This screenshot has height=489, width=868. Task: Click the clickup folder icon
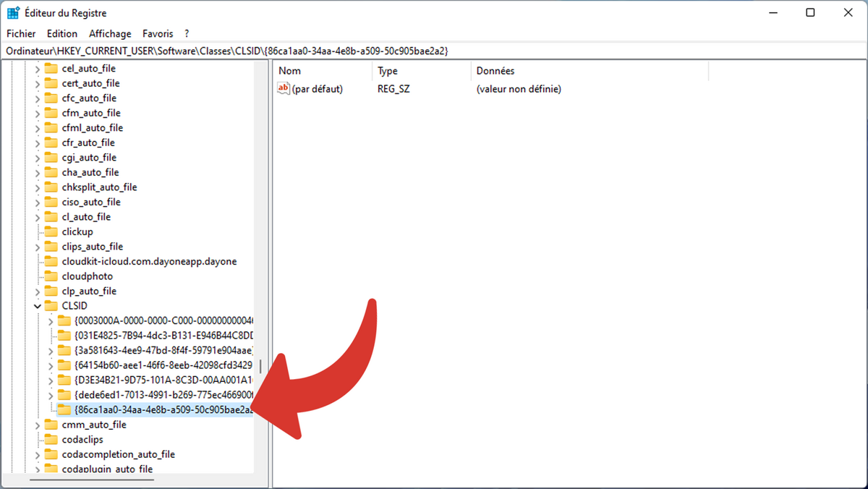pos(51,231)
